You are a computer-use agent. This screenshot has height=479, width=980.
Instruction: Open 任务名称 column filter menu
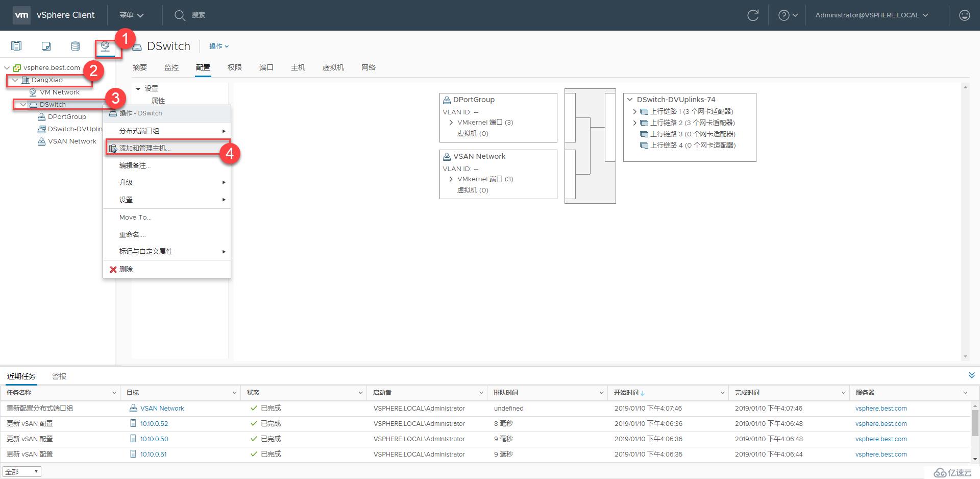pos(114,393)
